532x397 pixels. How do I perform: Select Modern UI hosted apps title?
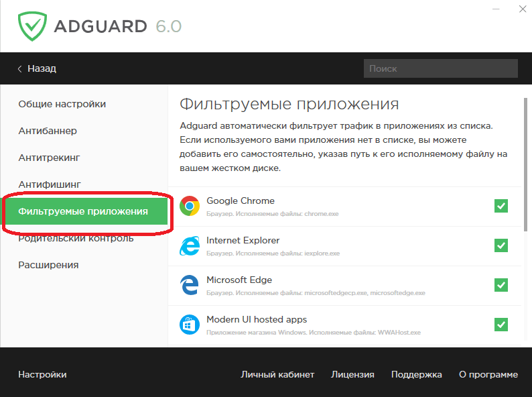(x=257, y=320)
